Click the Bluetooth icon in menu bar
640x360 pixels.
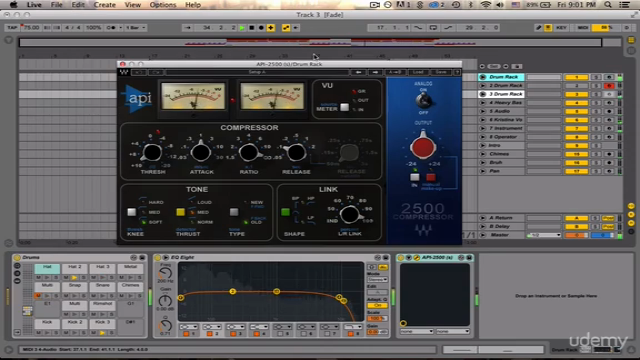click(x=471, y=5)
